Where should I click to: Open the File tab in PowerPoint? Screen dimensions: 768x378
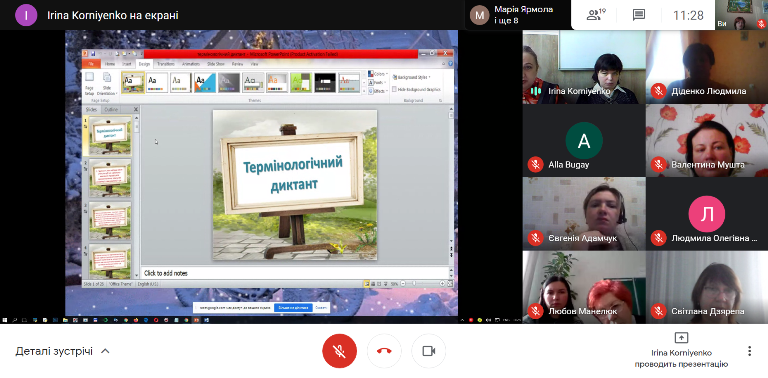(91, 64)
